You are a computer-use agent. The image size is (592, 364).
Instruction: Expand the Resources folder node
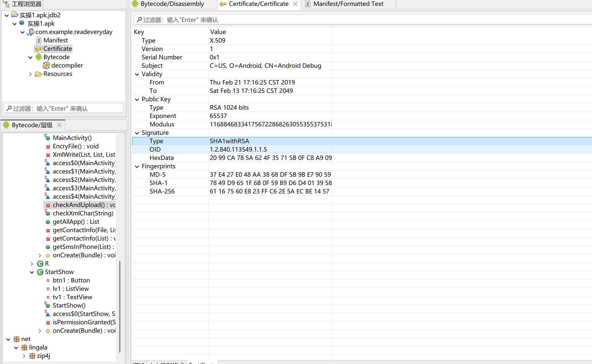pyautogui.click(x=30, y=74)
